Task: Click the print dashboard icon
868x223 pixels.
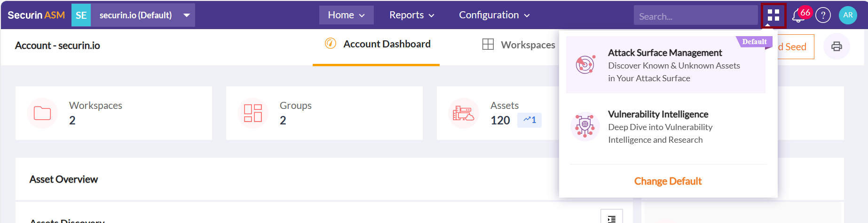Action: [836, 46]
